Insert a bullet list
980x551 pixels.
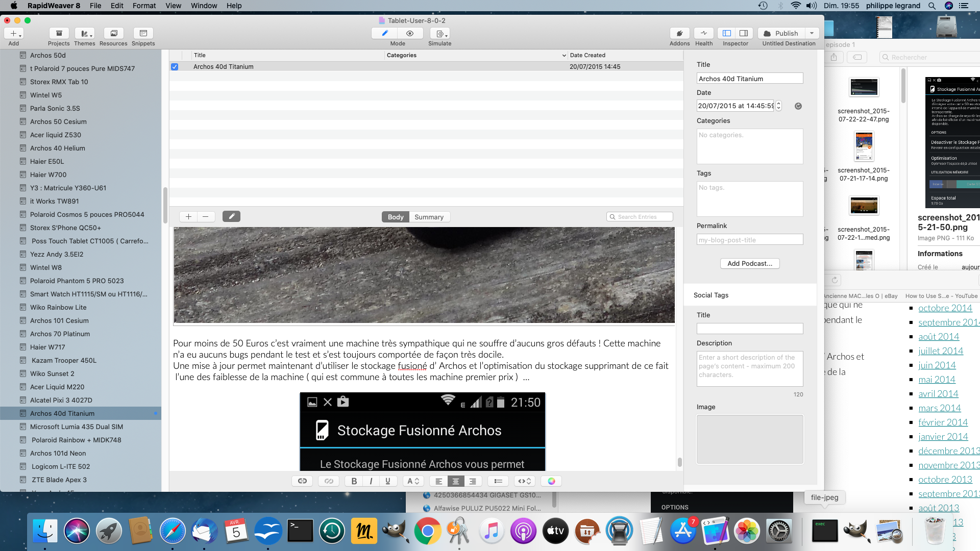point(498,481)
